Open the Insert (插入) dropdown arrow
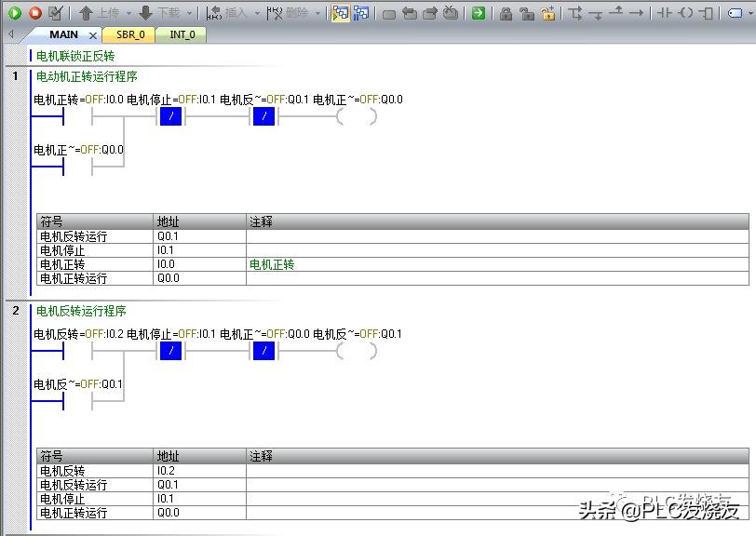The width and height of the screenshot is (756, 536). coord(257,13)
